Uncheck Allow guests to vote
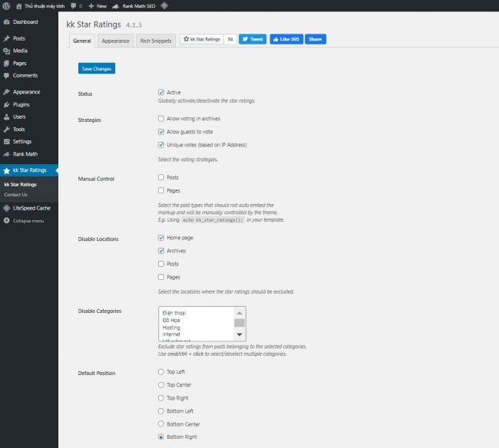499x448 pixels. (161, 132)
